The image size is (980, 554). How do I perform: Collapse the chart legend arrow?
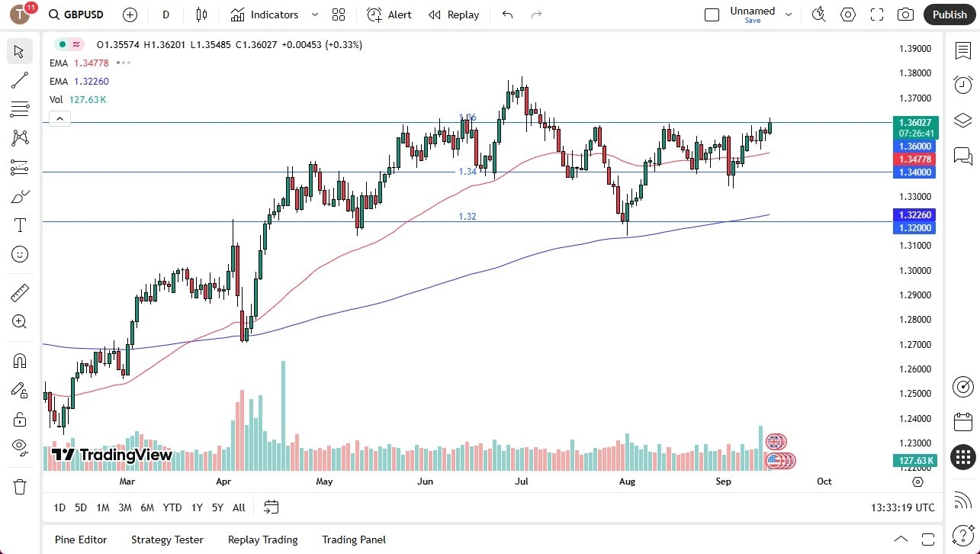(59, 118)
